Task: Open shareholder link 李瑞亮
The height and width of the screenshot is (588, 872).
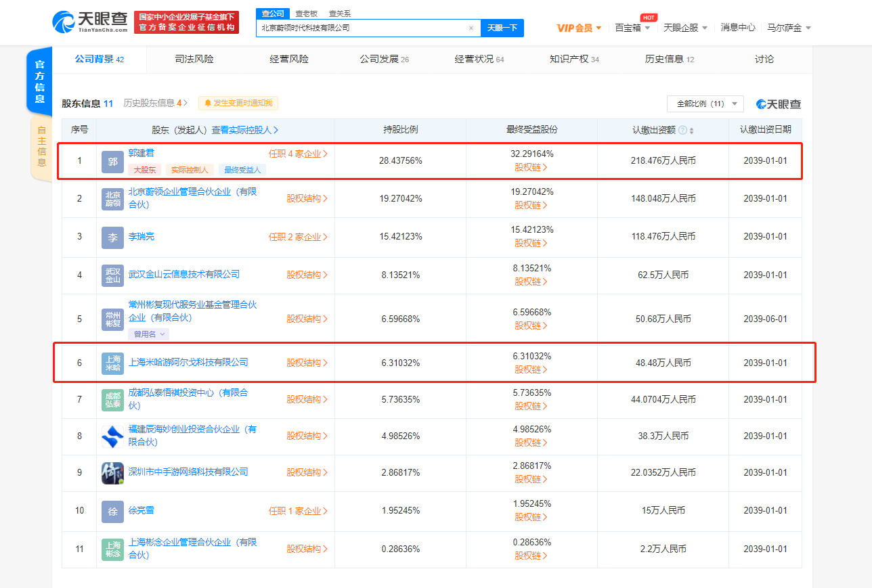Action: (x=141, y=237)
